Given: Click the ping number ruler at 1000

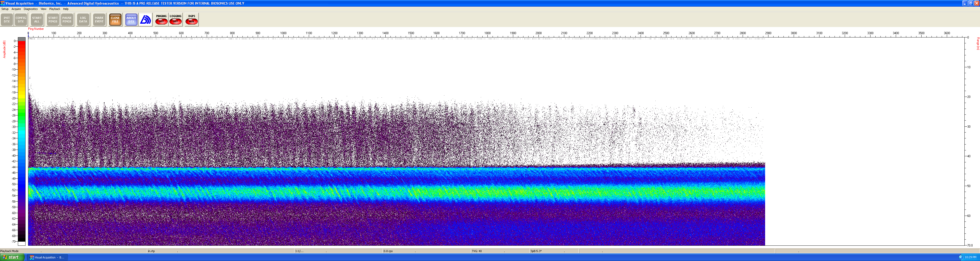Looking at the screenshot, I should (x=284, y=33).
